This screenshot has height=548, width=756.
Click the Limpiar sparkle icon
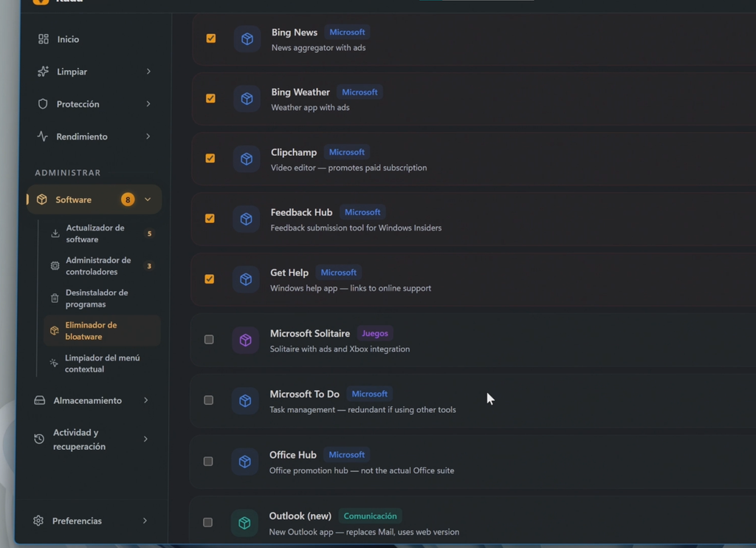pyautogui.click(x=43, y=72)
